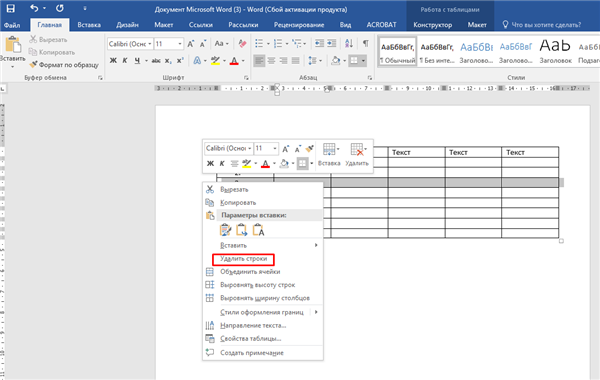This screenshot has height=380, width=600.
Task: Apply yellow text highlight color in the ribbon
Action: click(x=215, y=60)
